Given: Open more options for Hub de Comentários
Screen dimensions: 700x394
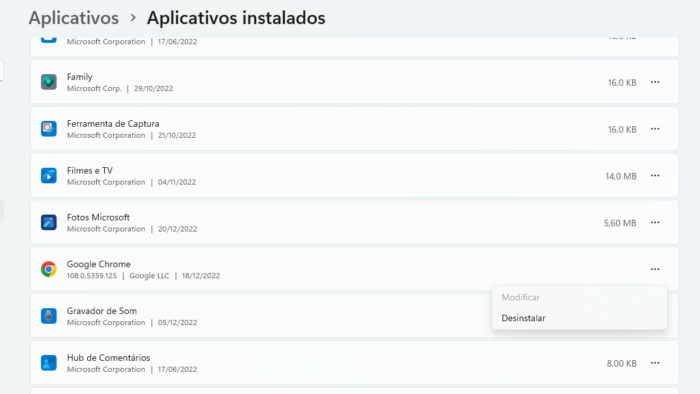Looking at the screenshot, I should pos(655,363).
